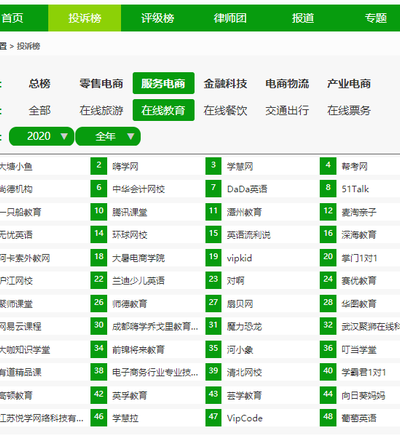Click the 一只船教育 list entry
The height and width of the screenshot is (439, 400).
pos(20,212)
